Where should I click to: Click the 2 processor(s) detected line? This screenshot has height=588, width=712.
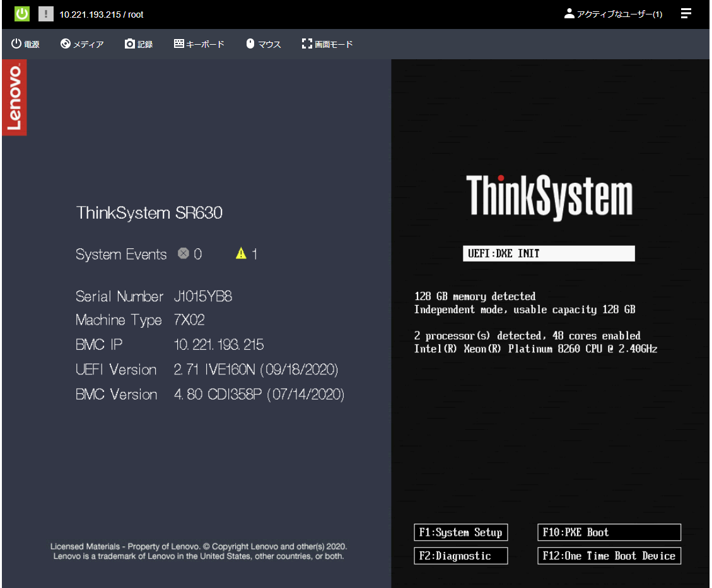tap(527, 336)
